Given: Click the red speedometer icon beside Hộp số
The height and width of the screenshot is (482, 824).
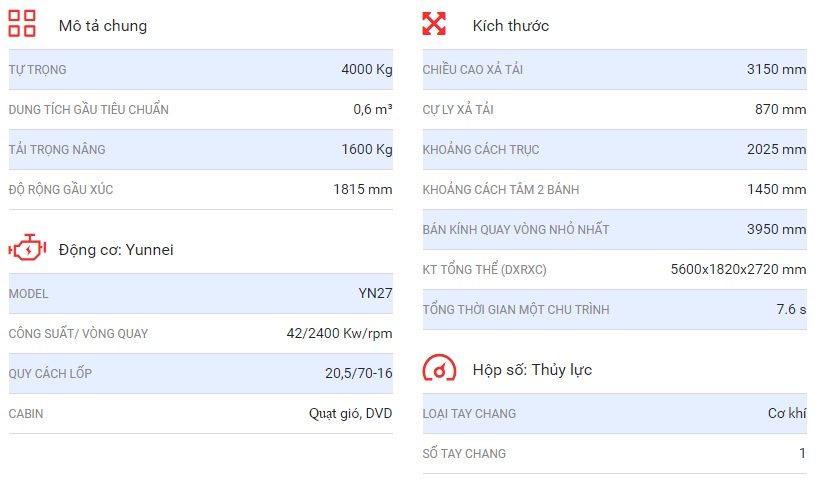Looking at the screenshot, I should 439,368.
